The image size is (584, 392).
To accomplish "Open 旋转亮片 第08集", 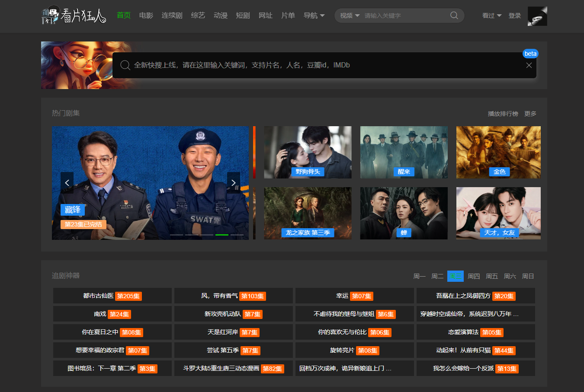I will pos(355,351).
